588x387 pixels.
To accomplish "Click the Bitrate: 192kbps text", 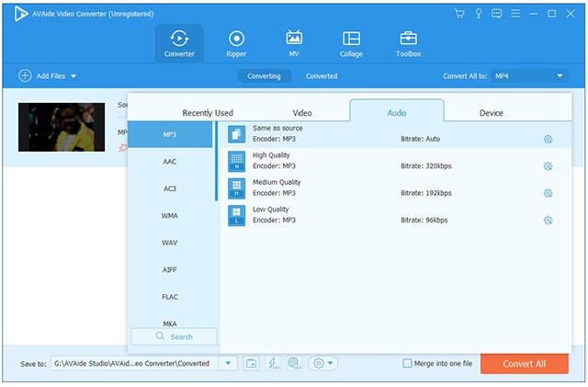I will pos(426,193).
